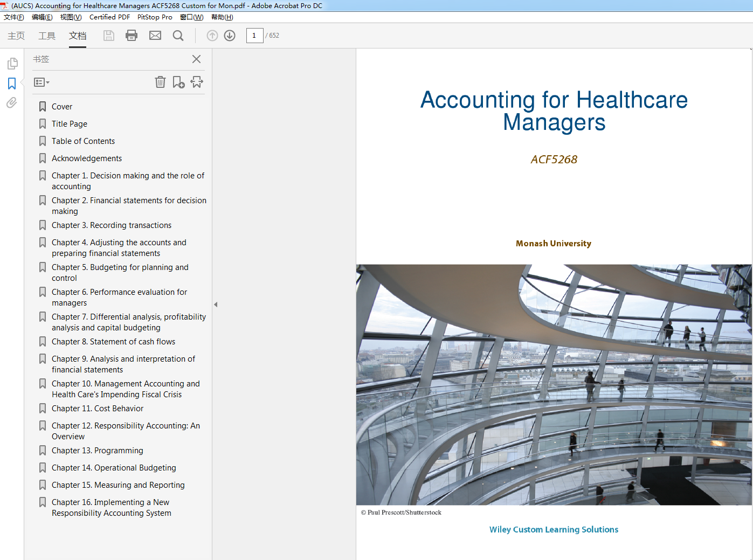Open the 编辑(E) menu
753x560 pixels.
click(42, 17)
